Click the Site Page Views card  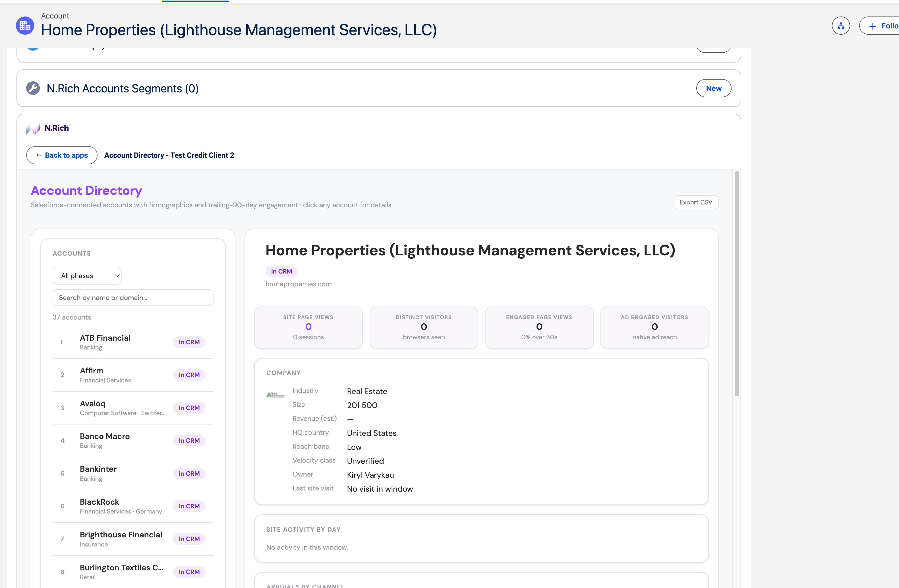(308, 328)
